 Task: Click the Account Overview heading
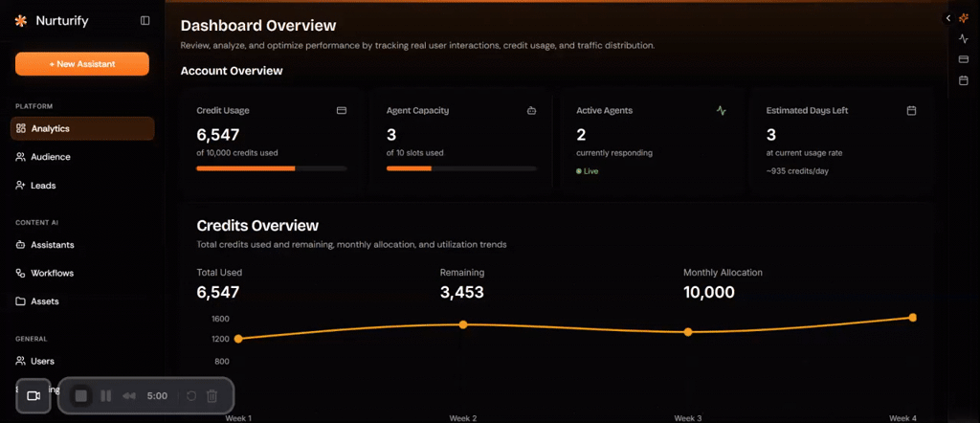pyautogui.click(x=232, y=71)
